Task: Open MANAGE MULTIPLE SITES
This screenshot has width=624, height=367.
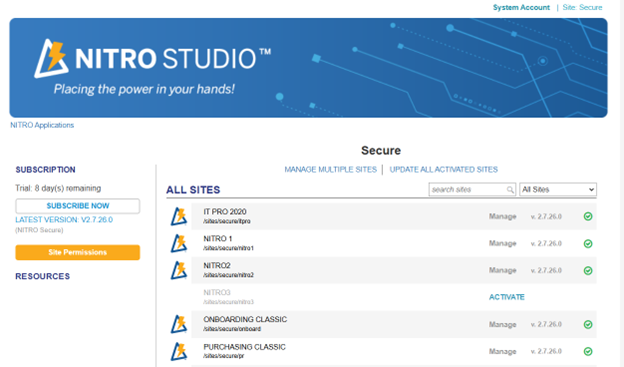Action: coord(330,170)
